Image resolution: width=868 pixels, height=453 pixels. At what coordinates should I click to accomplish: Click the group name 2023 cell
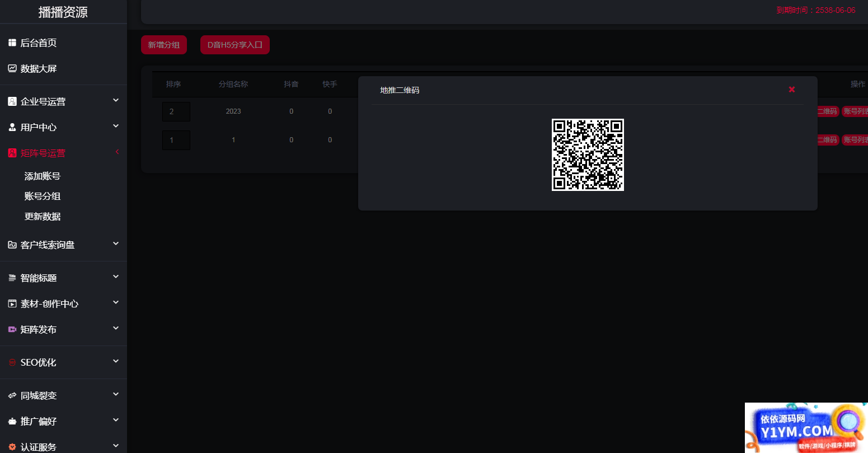pyautogui.click(x=233, y=111)
